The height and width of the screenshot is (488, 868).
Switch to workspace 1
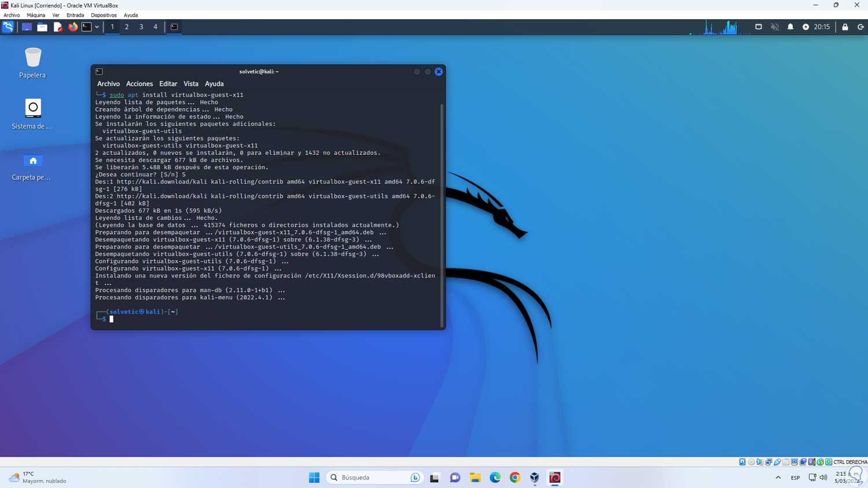(112, 27)
